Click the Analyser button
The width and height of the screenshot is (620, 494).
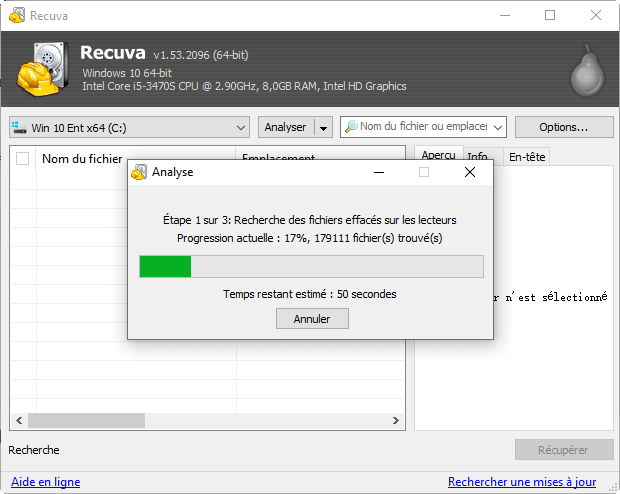(286, 127)
